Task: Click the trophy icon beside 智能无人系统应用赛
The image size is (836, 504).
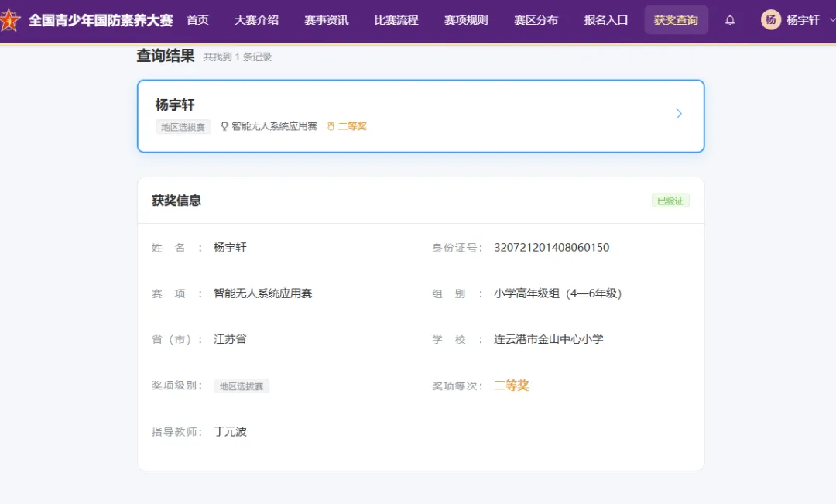Action: (x=224, y=126)
